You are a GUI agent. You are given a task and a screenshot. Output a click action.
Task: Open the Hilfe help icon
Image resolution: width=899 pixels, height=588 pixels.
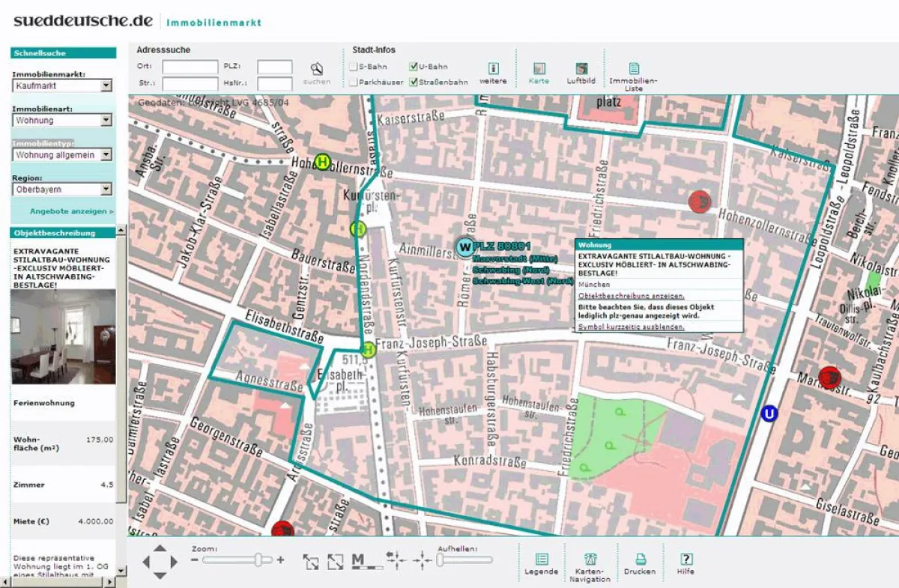pyautogui.click(x=685, y=560)
